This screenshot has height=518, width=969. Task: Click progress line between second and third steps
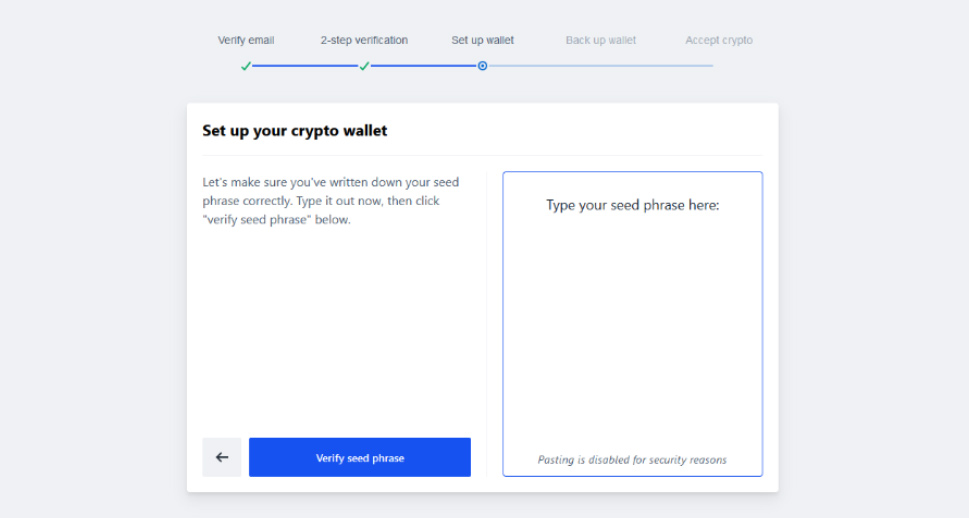tap(423, 66)
